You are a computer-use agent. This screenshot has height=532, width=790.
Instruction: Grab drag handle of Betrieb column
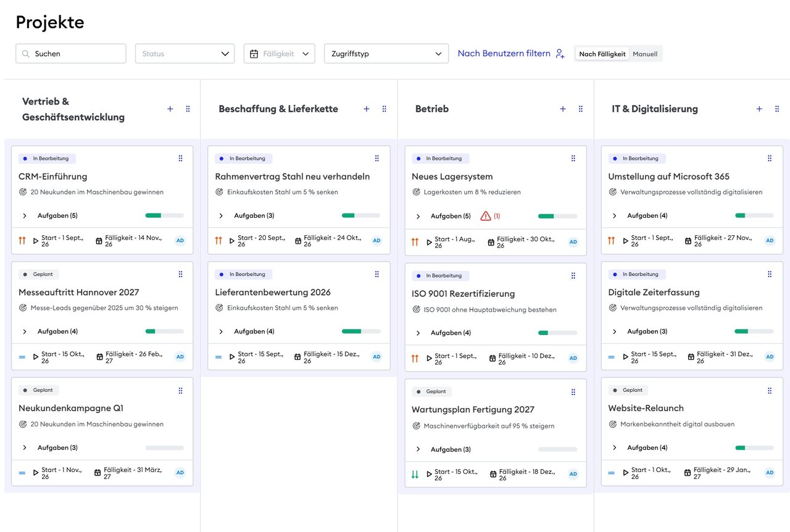(x=581, y=109)
